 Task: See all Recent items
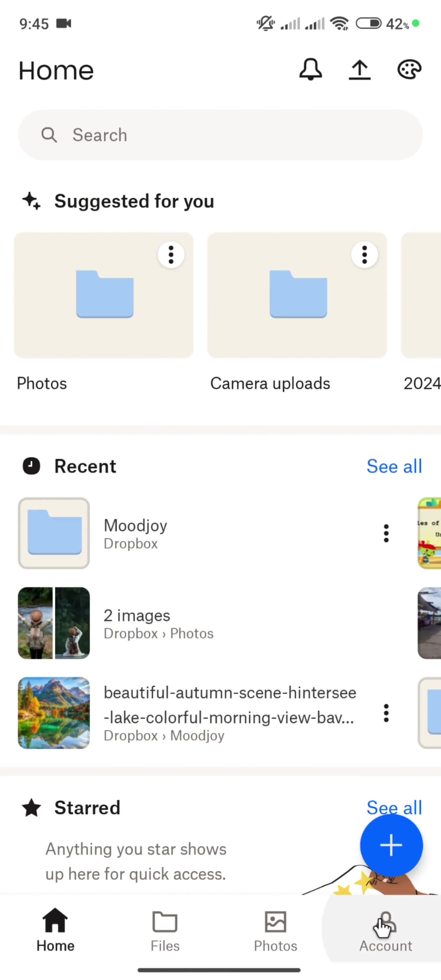(394, 466)
